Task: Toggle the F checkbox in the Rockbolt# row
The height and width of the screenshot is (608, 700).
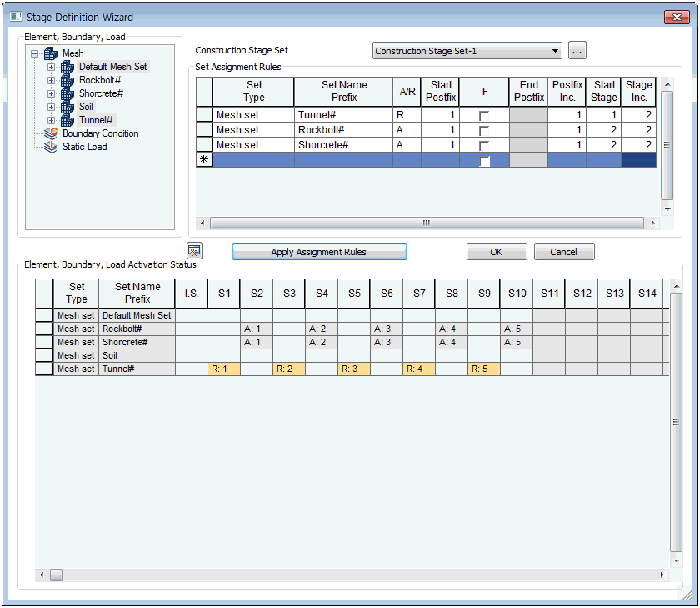Action: click(484, 131)
